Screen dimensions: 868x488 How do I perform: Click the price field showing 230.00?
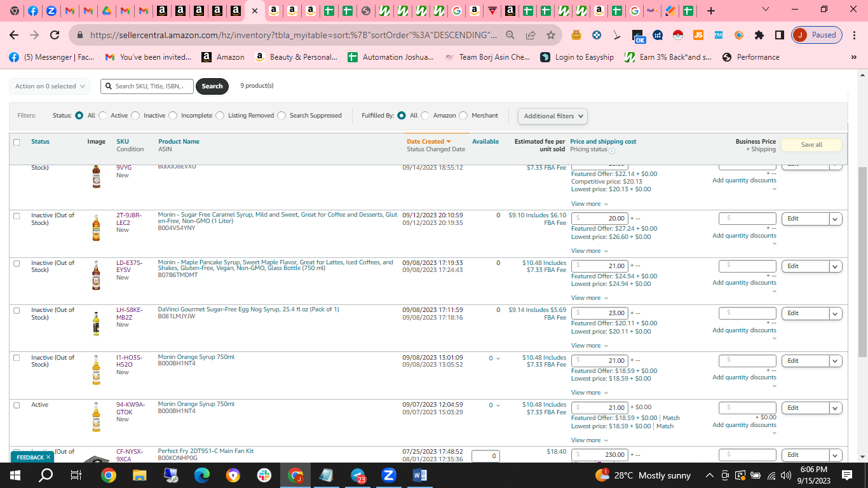tap(599, 455)
